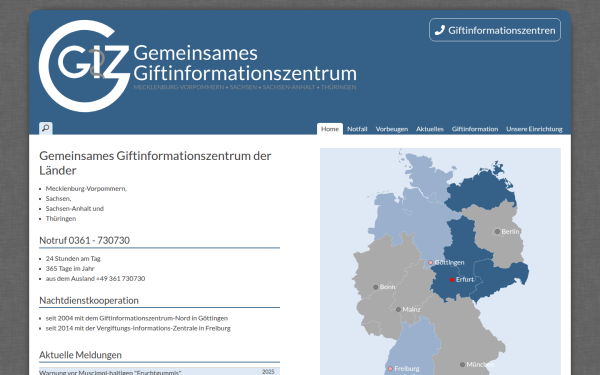Open the Muscimol-haltigen Fruchtgummis warning entry

(x=110, y=372)
